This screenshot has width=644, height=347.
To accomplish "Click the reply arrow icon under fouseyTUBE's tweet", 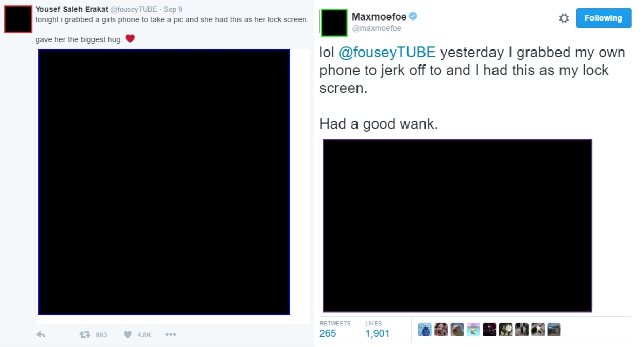I will (x=40, y=335).
